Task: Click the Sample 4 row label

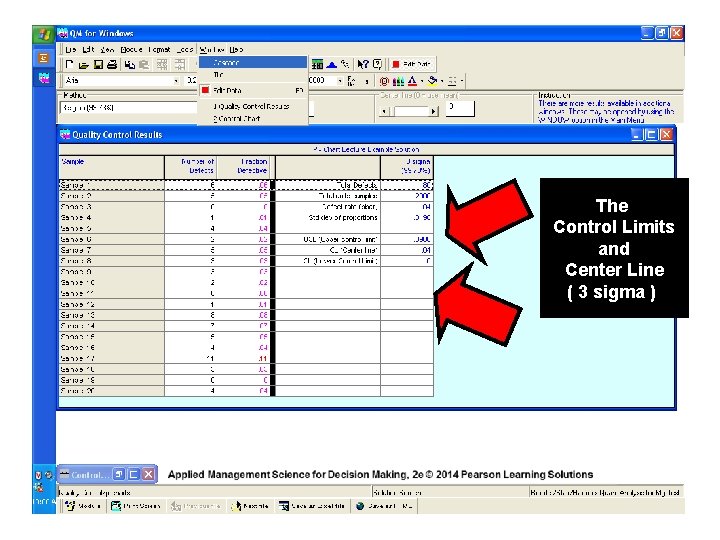Action: click(112, 218)
